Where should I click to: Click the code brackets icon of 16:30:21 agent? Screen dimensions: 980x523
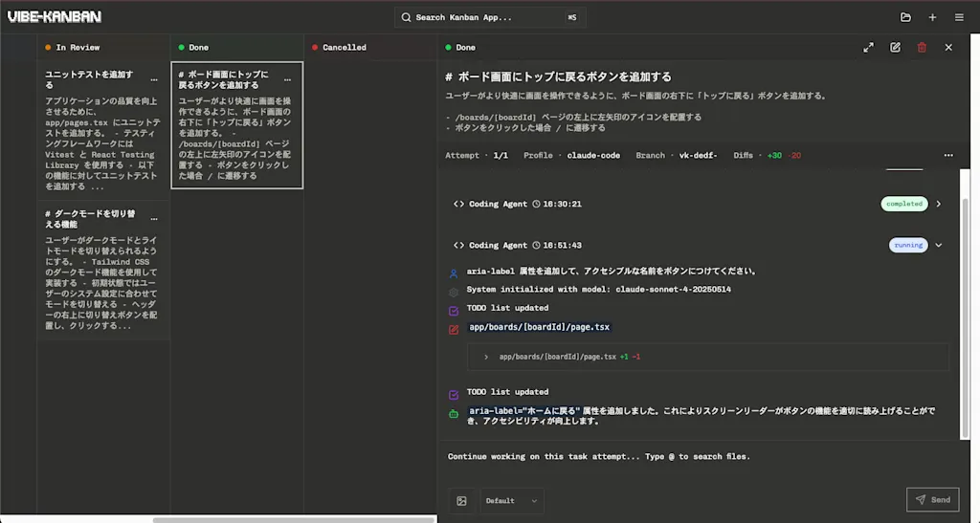click(458, 204)
